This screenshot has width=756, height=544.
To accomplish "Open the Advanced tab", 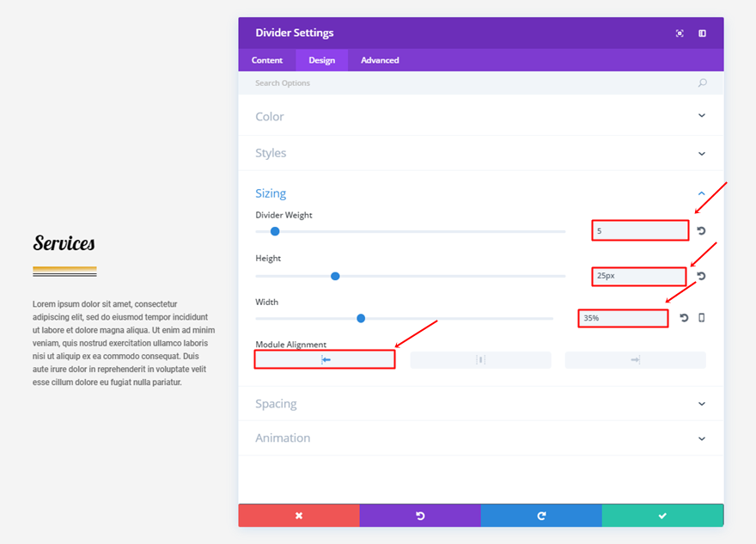I will (x=380, y=60).
